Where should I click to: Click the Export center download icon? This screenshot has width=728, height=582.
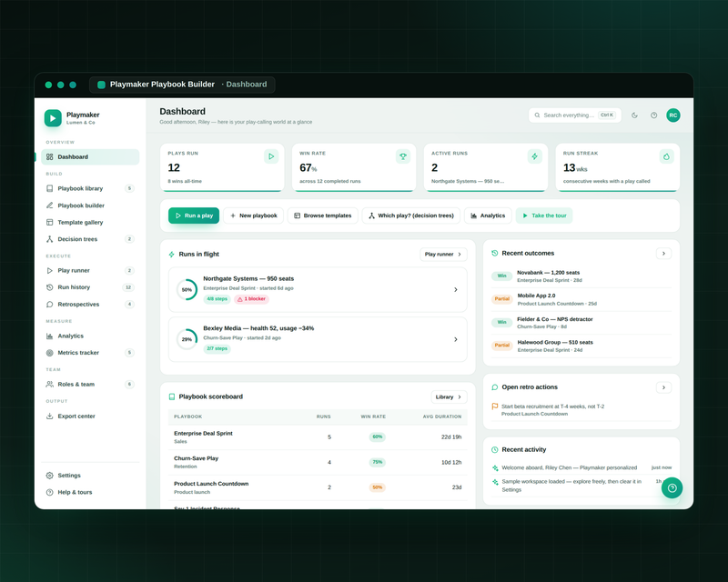(x=50, y=416)
